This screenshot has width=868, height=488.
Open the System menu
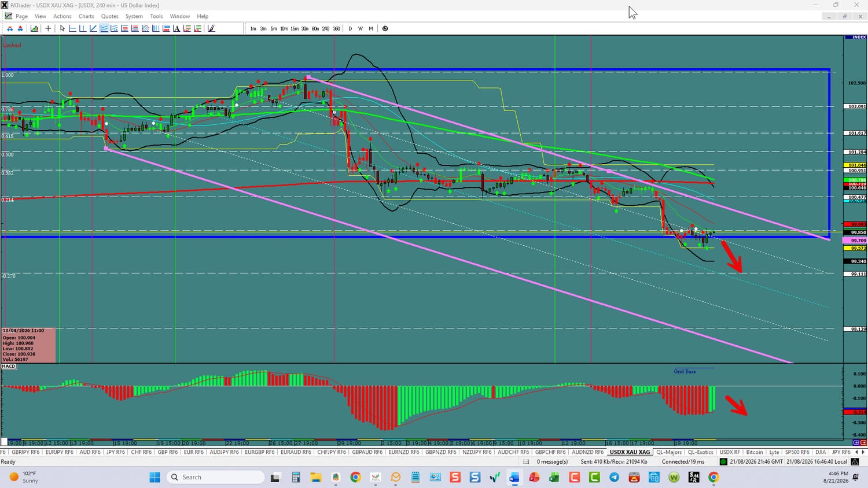[x=134, y=16]
